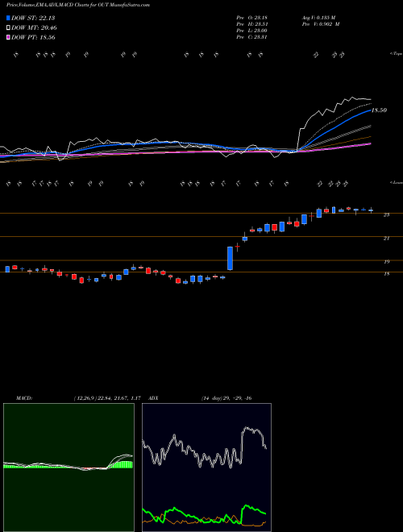Image resolution: width=403 pixels, height=532 pixels.
Task: Click the 21 price axis label
Action: point(386,239)
